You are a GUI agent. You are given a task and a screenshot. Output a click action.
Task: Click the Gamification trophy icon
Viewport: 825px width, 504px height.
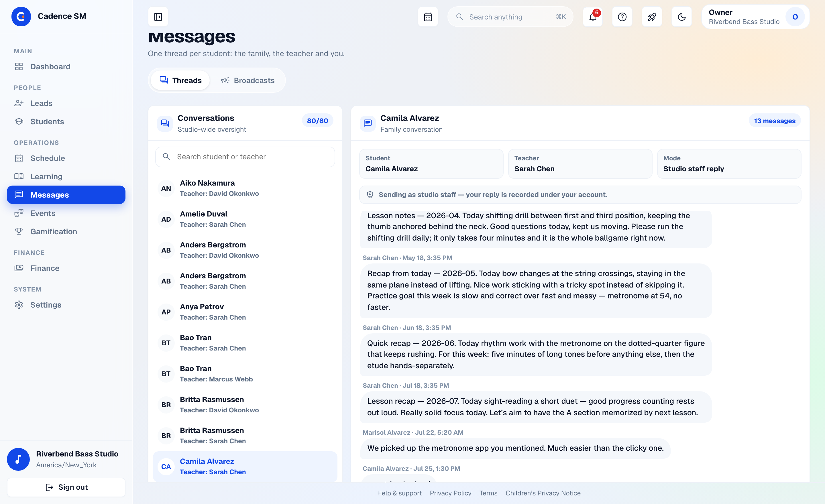point(19,232)
